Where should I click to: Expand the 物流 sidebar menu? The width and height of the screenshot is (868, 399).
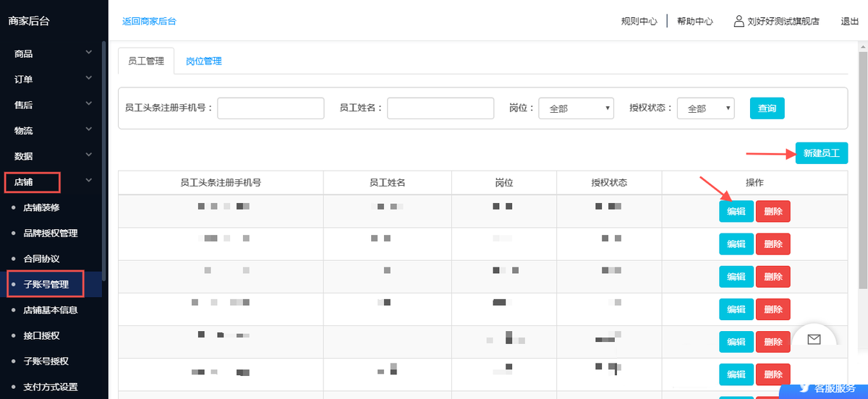pyautogui.click(x=54, y=131)
